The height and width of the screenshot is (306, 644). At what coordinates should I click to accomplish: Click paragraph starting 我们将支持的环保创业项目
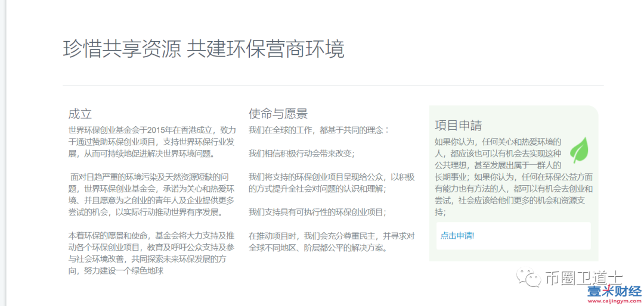coord(331,182)
